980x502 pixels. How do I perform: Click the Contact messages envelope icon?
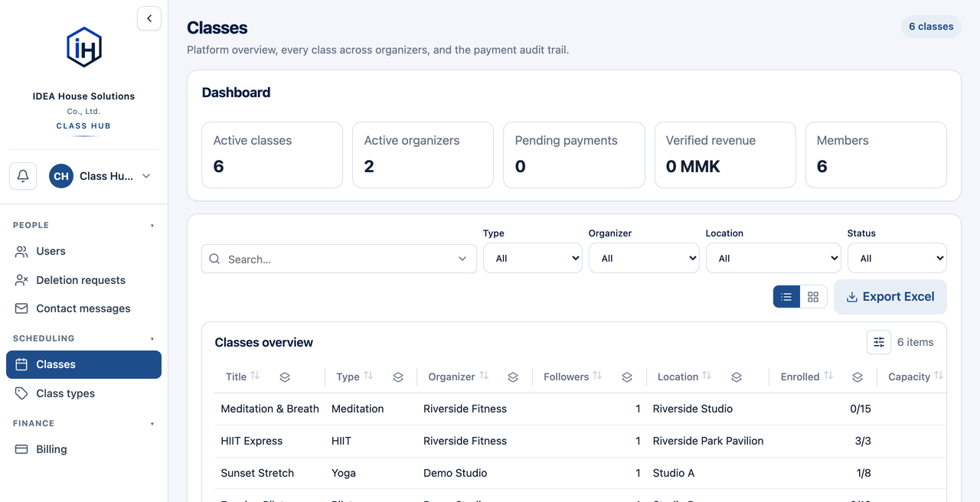(21, 308)
